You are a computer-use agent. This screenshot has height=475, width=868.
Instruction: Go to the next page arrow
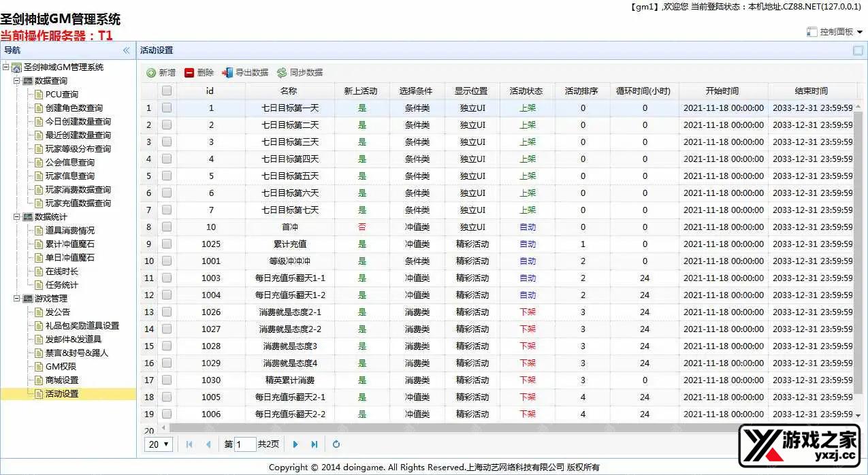point(295,444)
